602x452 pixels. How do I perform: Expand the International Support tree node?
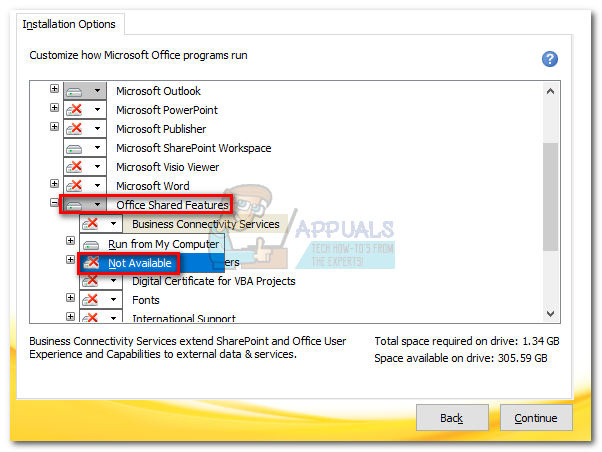(70, 316)
